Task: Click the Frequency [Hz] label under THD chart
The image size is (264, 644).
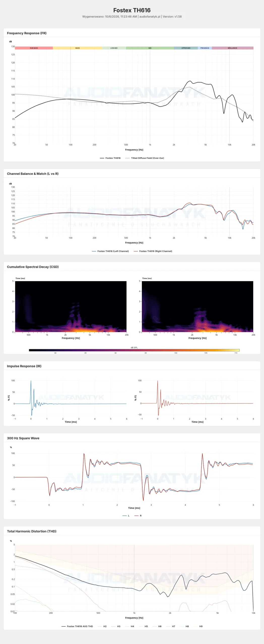Action: 134,618
